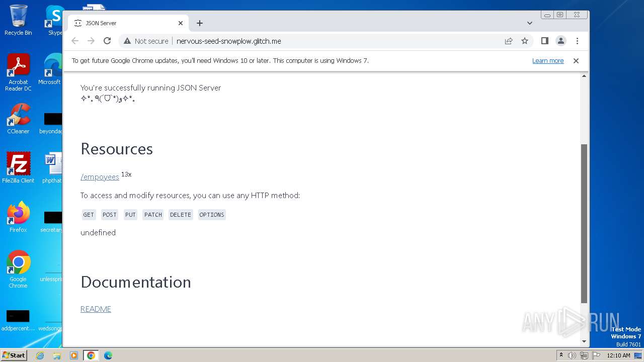Select the JSON Server tab
This screenshot has height=362, width=644.
[x=128, y=23]
